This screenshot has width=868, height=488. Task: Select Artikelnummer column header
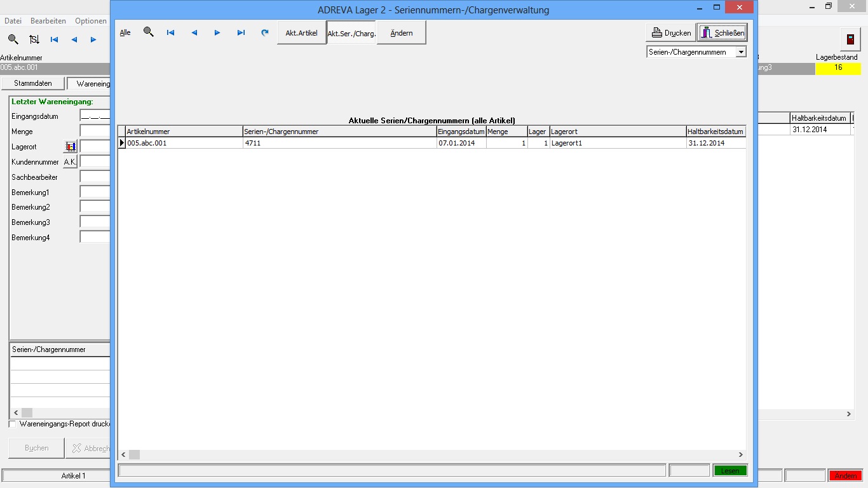point(184,132)
